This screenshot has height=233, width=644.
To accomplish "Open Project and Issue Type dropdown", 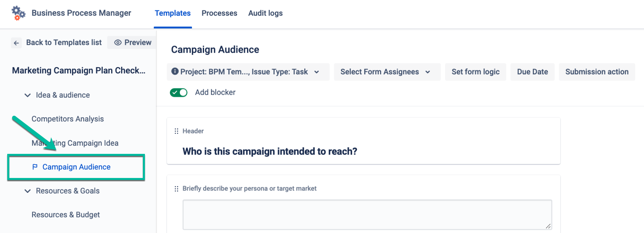I will click(248, 72).
